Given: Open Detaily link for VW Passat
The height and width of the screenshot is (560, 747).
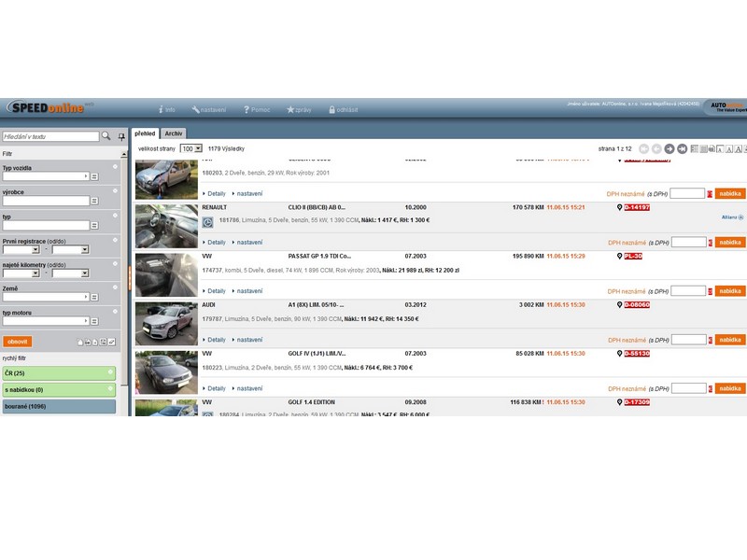Looking at the screenshot, I should [x=214, y=291].
